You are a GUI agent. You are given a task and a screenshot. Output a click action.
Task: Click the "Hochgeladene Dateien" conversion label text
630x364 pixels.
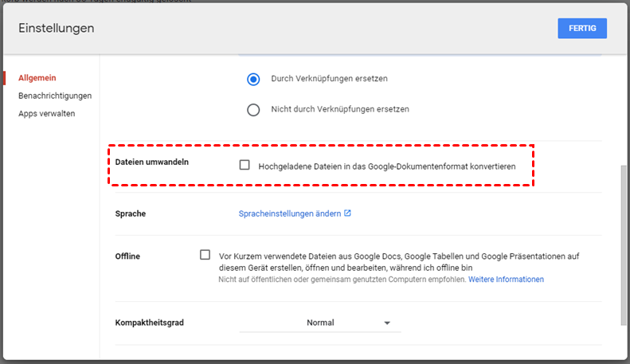(387, 166)
